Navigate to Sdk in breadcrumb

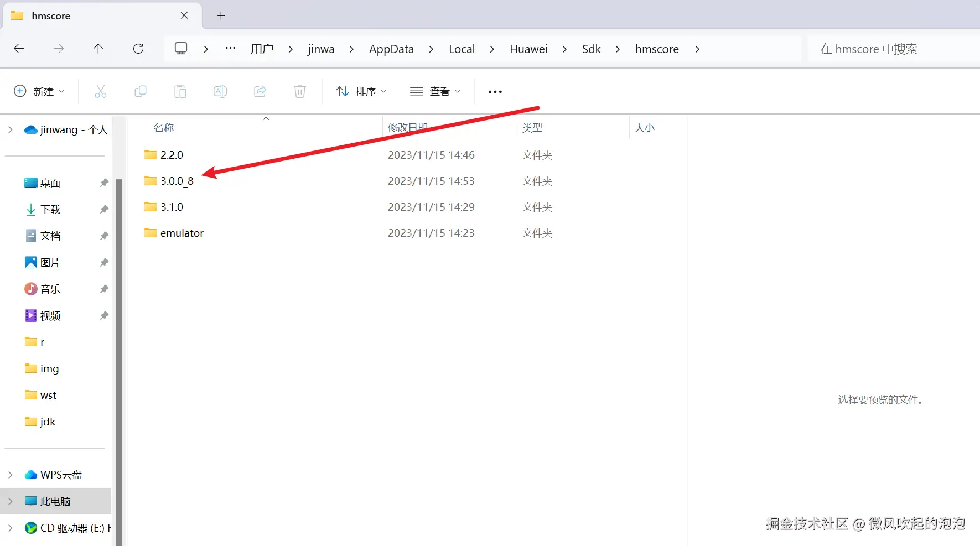591,49
